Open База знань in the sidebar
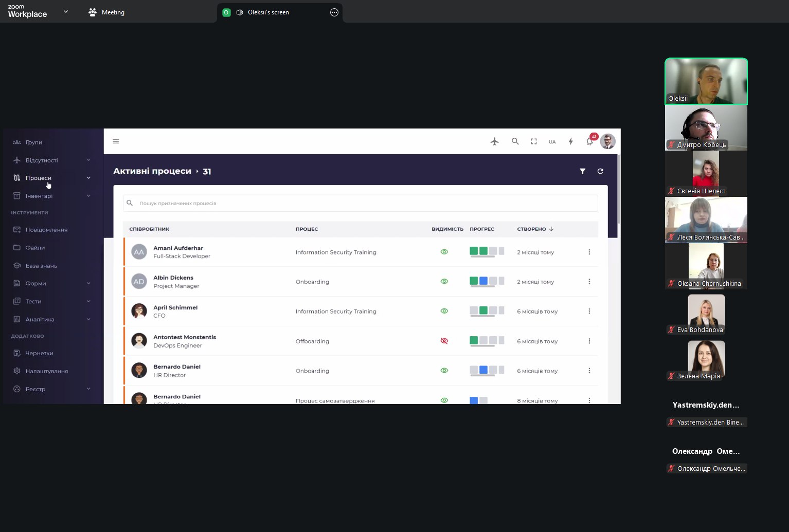This screenshot has height=532, width=789. click(x=41, y=266)
